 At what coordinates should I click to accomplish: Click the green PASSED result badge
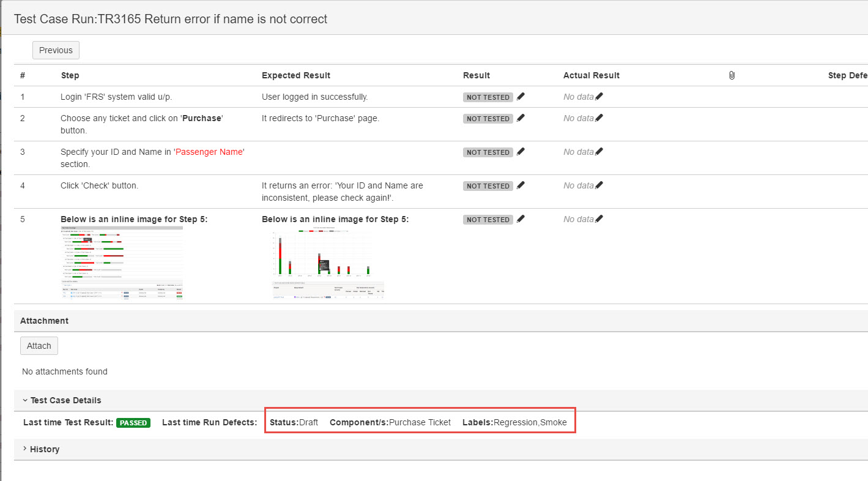(133, 423)
